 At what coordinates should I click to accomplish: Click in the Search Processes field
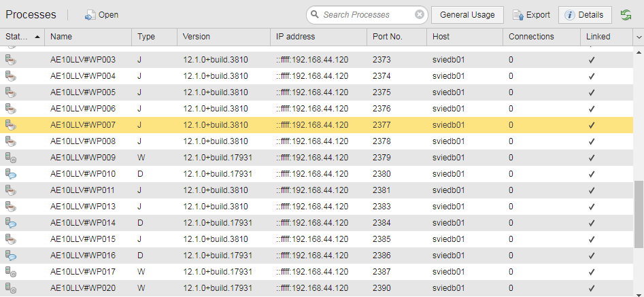point(366,15)
